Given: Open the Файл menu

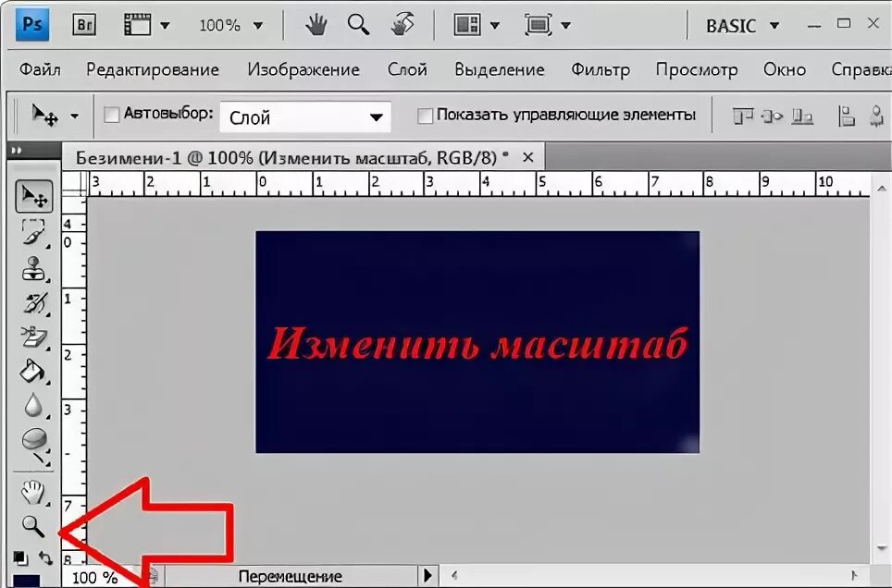Looking at the screenshot, I should [40, 70].
